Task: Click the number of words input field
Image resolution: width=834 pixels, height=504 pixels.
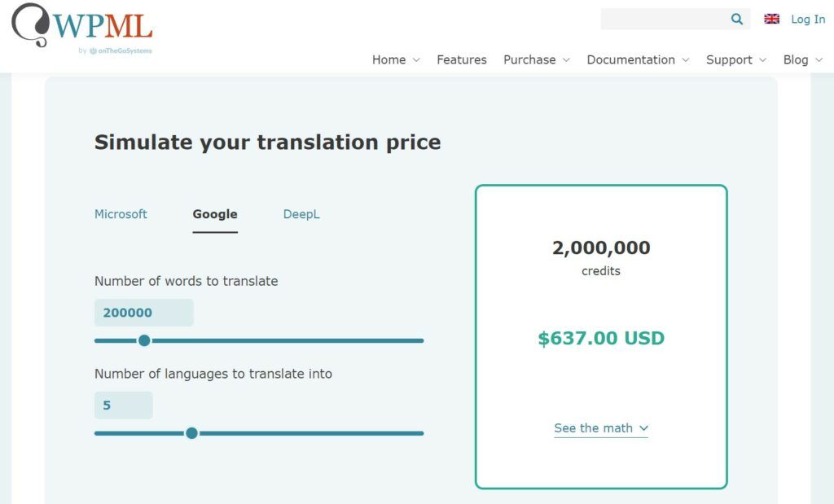Action: click(x=143, y=312)
